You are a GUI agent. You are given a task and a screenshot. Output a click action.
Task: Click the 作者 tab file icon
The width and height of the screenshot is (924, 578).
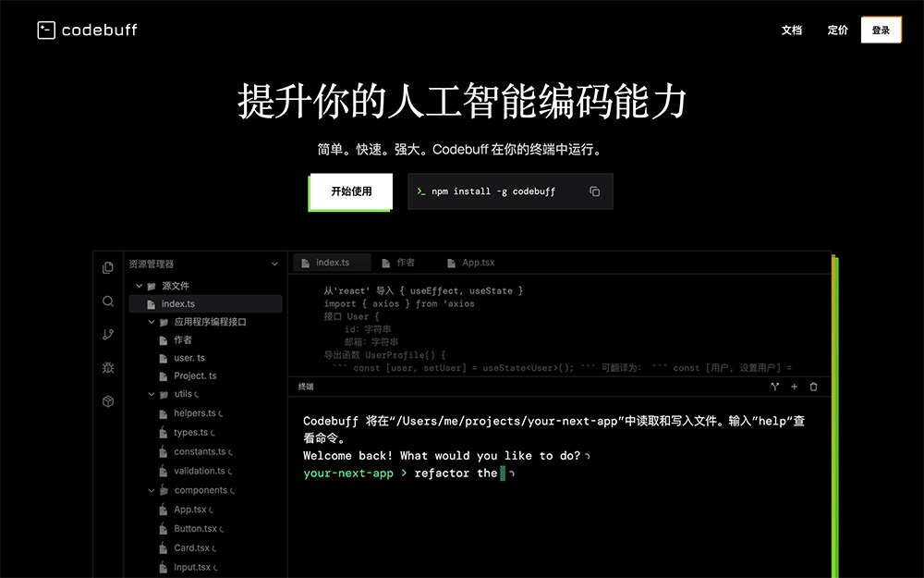tap(386, 263)
